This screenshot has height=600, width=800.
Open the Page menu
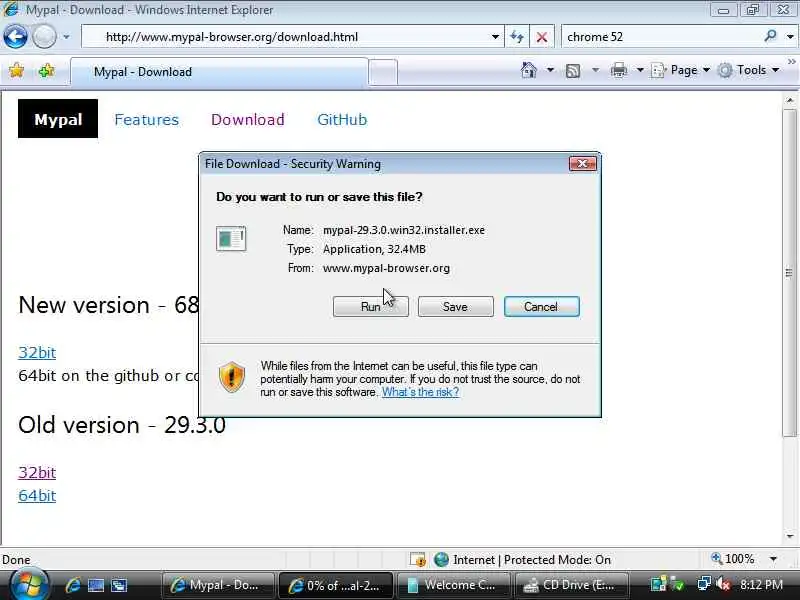681,70
